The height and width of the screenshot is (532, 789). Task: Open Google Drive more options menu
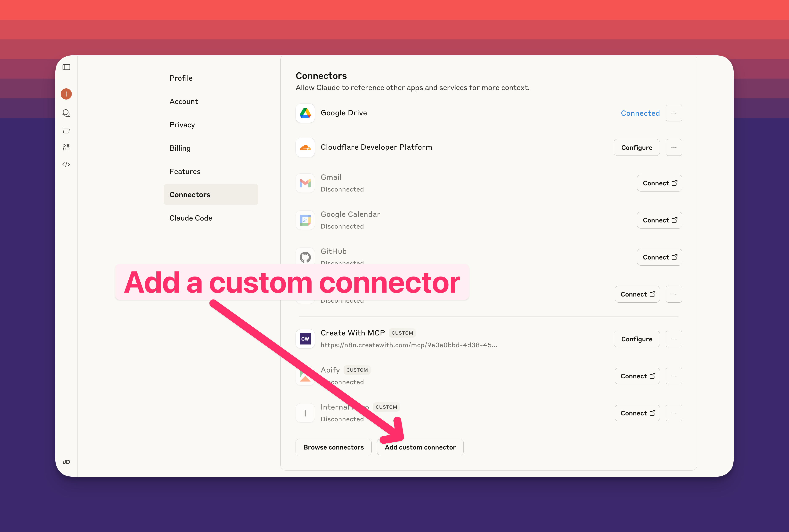(674, 113)
